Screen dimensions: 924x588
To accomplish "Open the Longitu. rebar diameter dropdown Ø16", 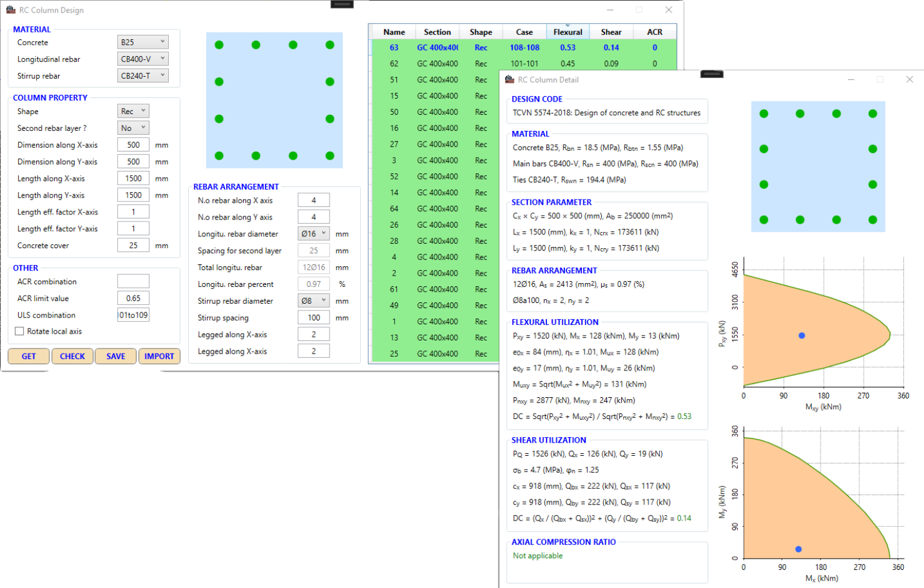I will (313, 234).
